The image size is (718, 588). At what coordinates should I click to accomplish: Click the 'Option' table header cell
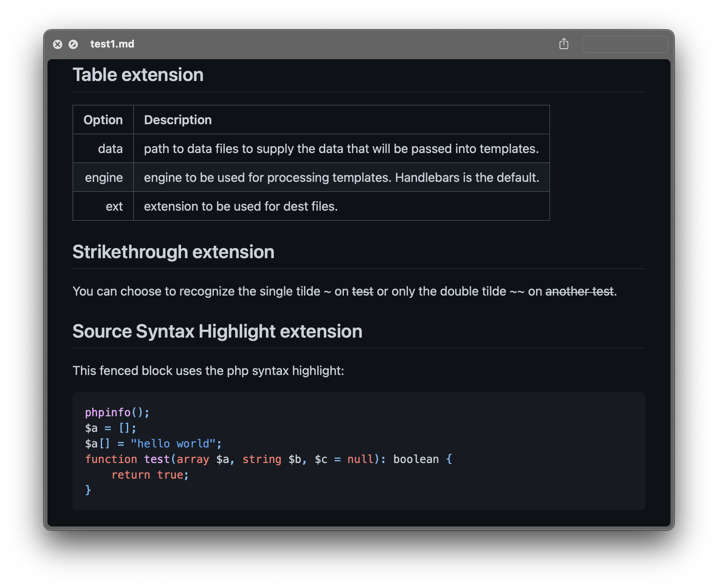(x=103, y=120)
